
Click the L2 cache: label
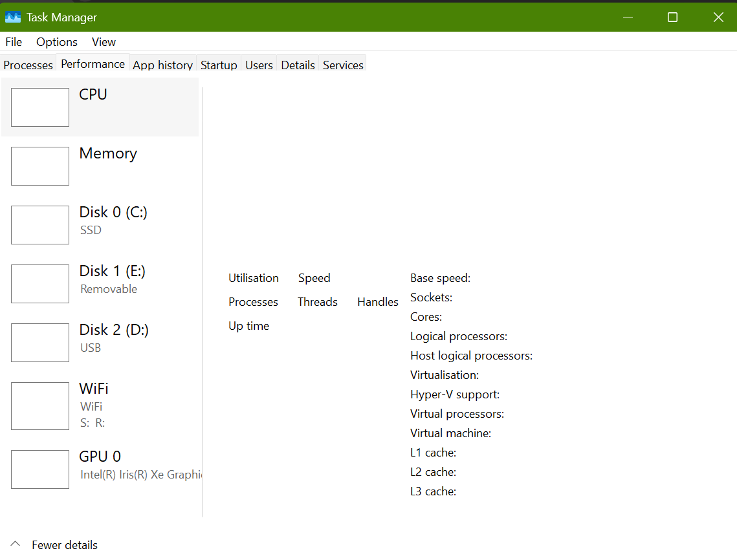pos(434,471)
